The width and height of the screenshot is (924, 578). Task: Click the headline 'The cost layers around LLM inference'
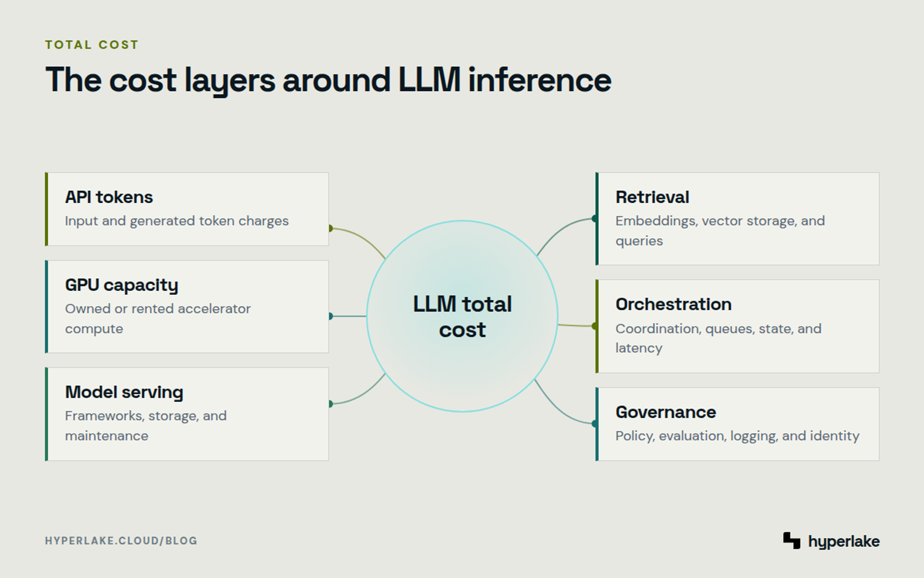pos(328,80)
